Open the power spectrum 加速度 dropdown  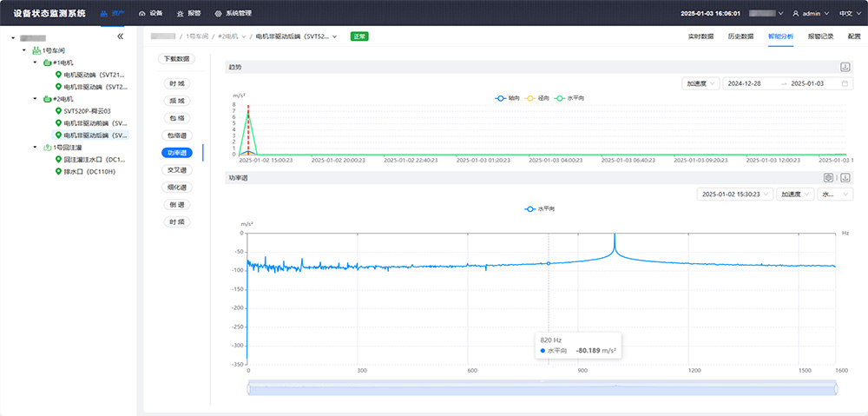[795, 195]
